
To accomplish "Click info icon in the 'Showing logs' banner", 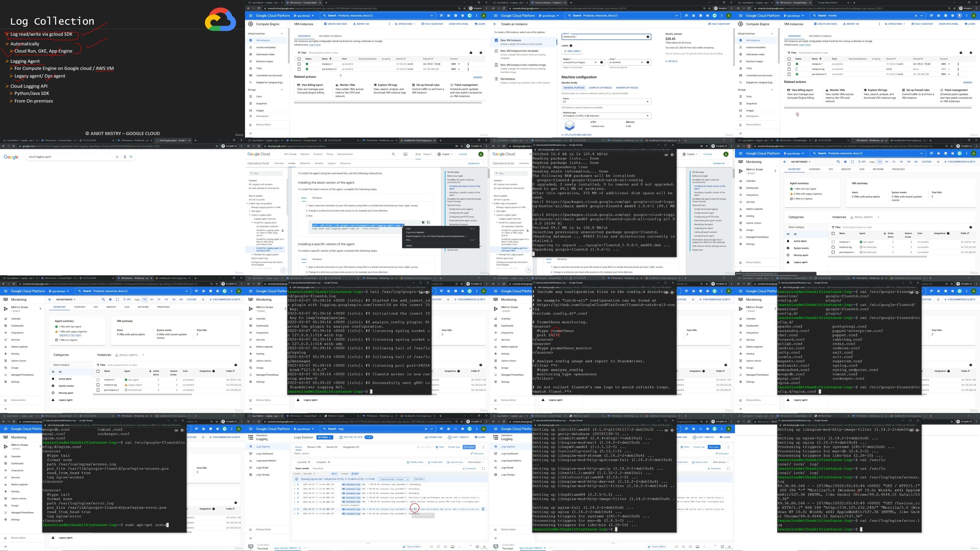I will [297, 479].
